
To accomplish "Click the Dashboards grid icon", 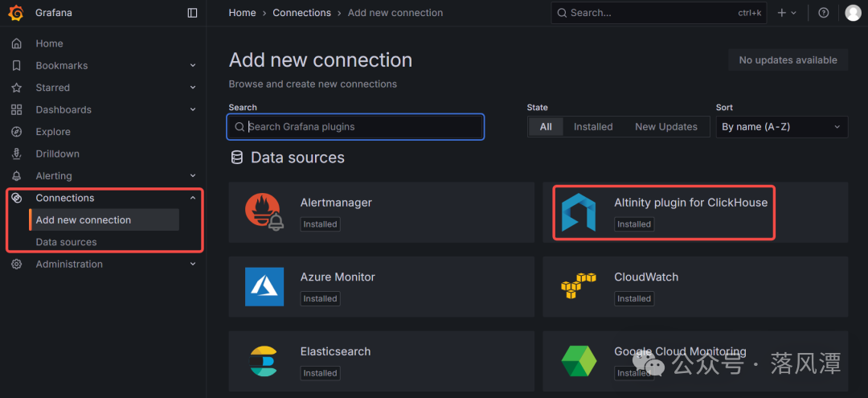I will [x=17, y=109].
